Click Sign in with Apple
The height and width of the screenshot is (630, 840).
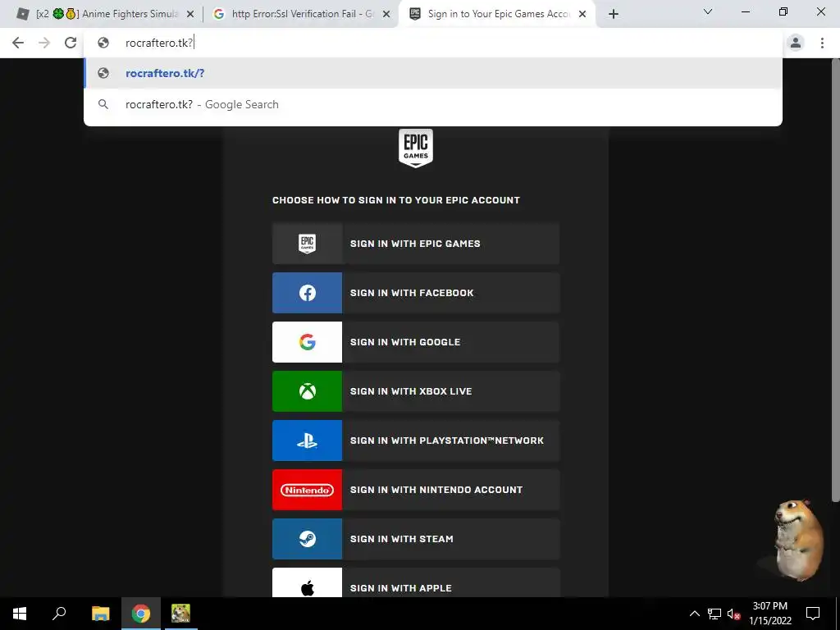(x=416, y=583)
